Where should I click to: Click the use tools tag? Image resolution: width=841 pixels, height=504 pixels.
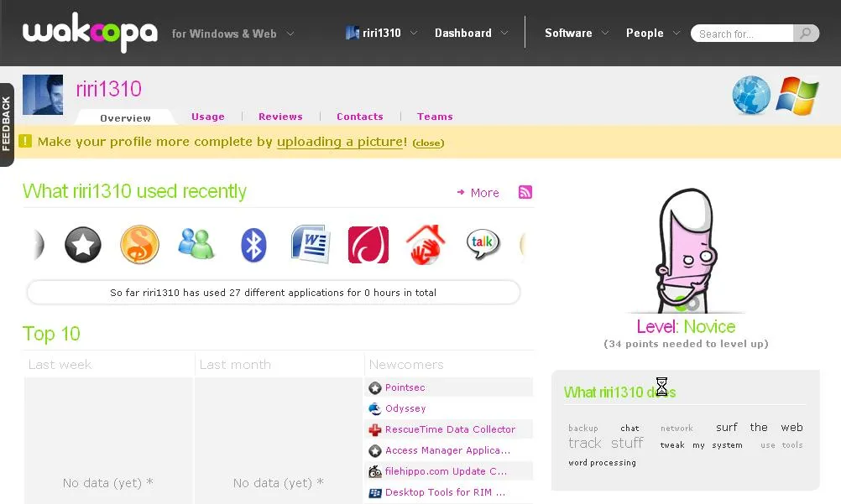click(x=781, y=445)
